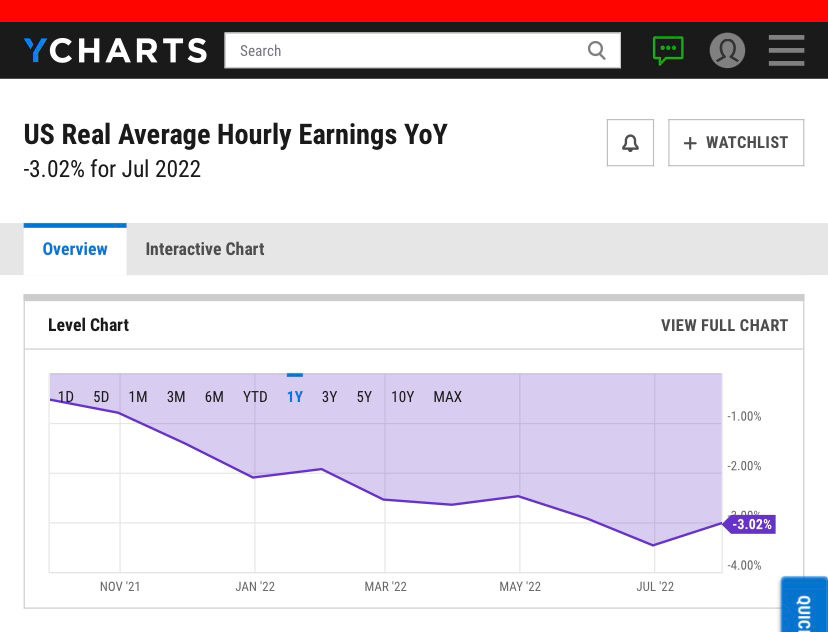Select the Overview tab
This screenshot has height=632, width=828.
pos(75,249)
